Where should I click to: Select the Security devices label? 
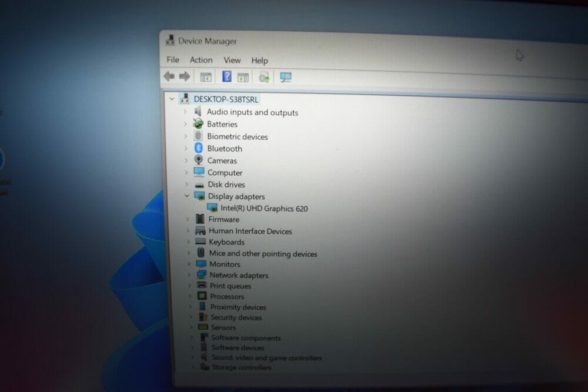click(236, 317)
